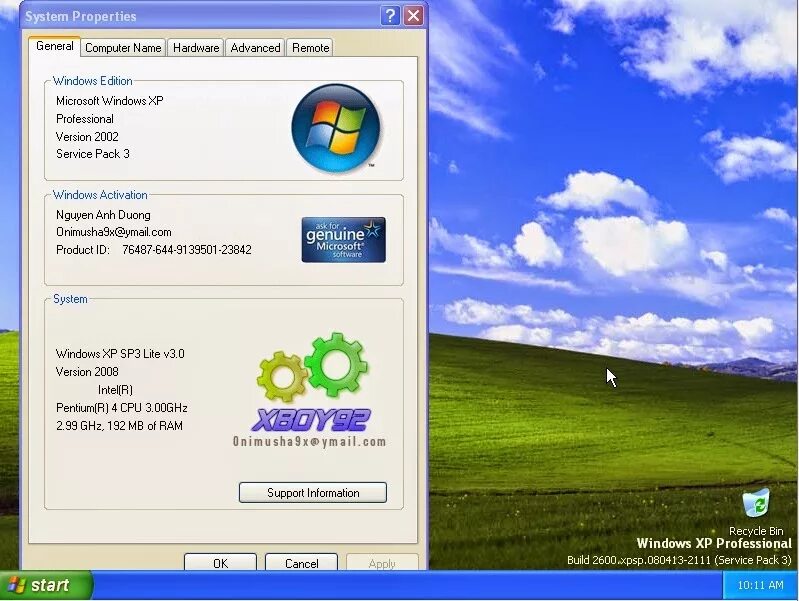
Task: Confirm with the OK button
Action: click(x=220, y=563)
